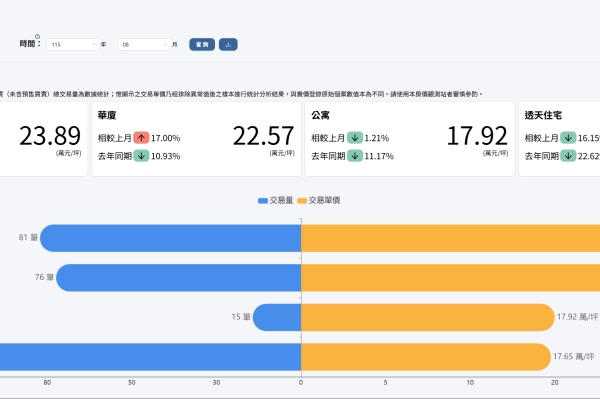Image resolution: width=600 pixels, height=400 pixels.
Task: Click the orange bar labeled 17.92 萬/坪
Action: [428, 317]
